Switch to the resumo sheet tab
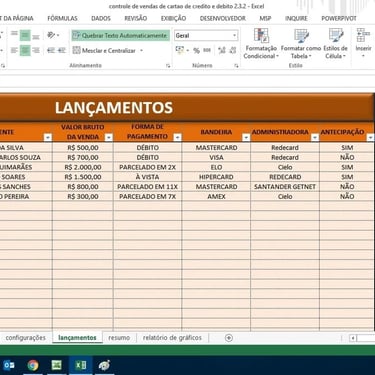Viewport: 375px width, 375px height. coord(119,338)
